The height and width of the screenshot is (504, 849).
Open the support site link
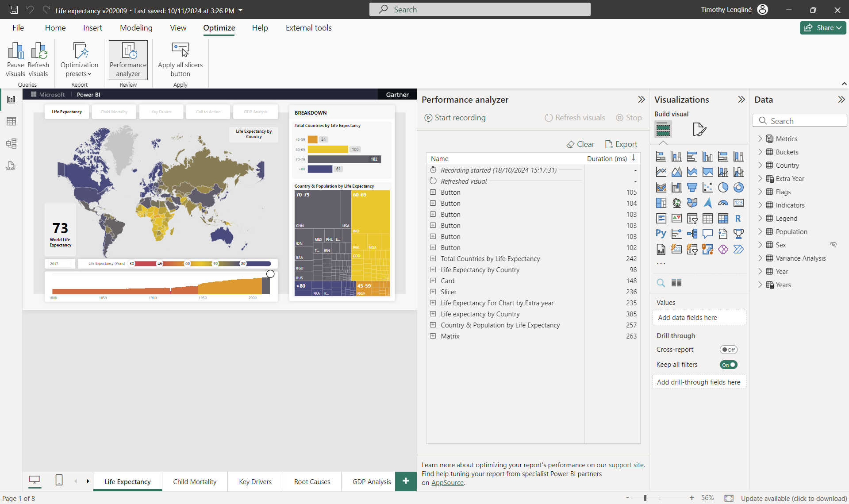[x=626, y=465]
